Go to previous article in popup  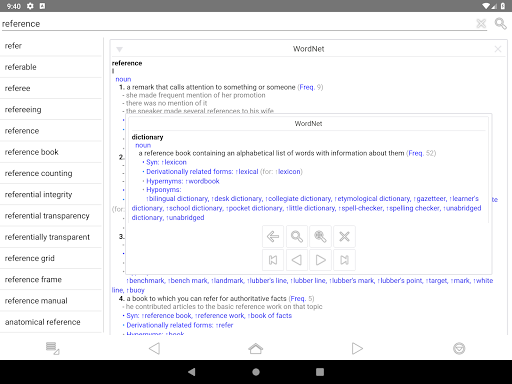(297, 260)
